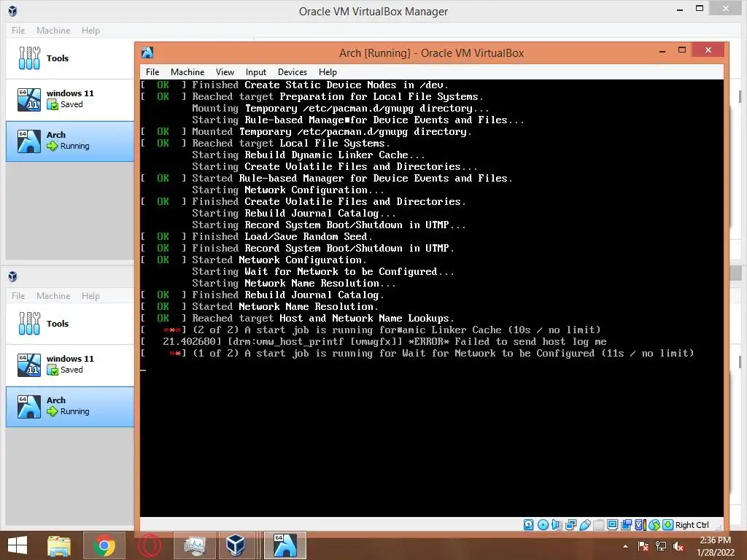Click recording icon in VM status bar
The image size is (747, 560).
tap(627, 525)
